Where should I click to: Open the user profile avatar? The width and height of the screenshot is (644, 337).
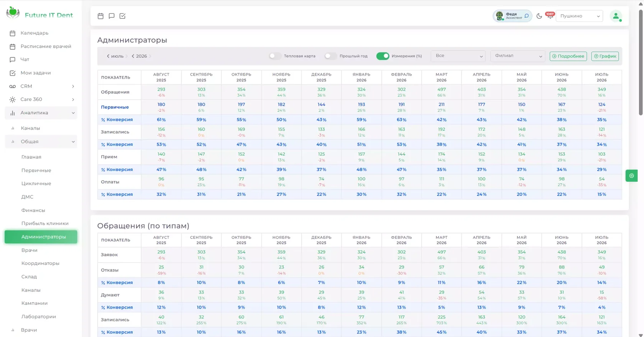pyautogui.click(x=616, y=16)
